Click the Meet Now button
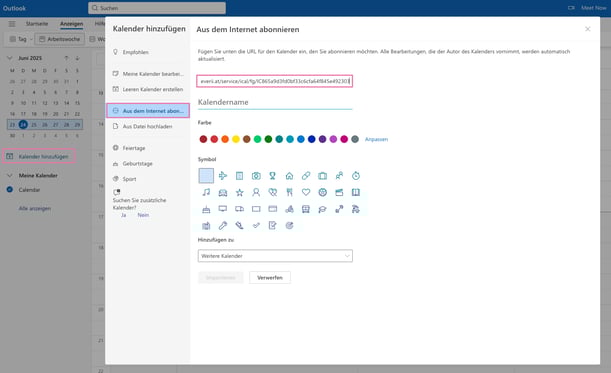 tap(587, 8)
